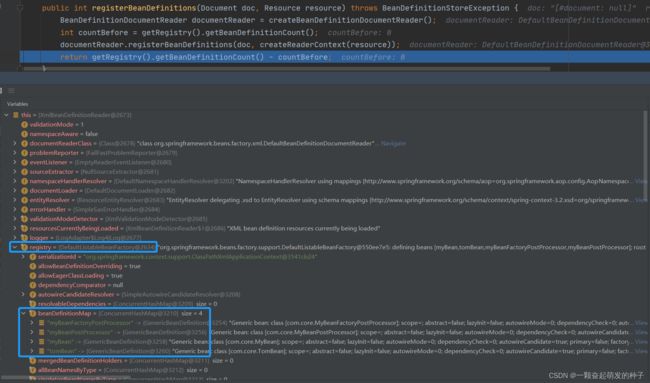The image size is (650, 383).
Task: Click the dependencyComparator field icon
Action: (x=33, y=285)
